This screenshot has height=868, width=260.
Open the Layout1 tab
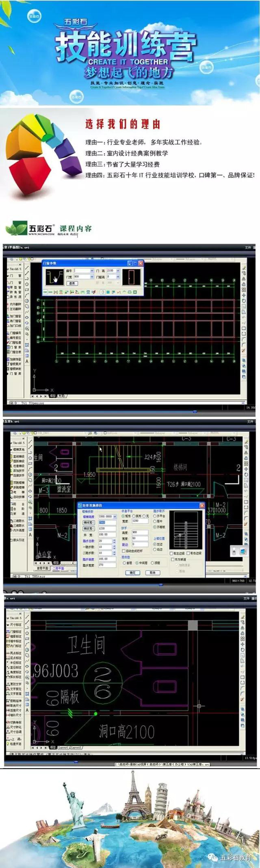64,747
